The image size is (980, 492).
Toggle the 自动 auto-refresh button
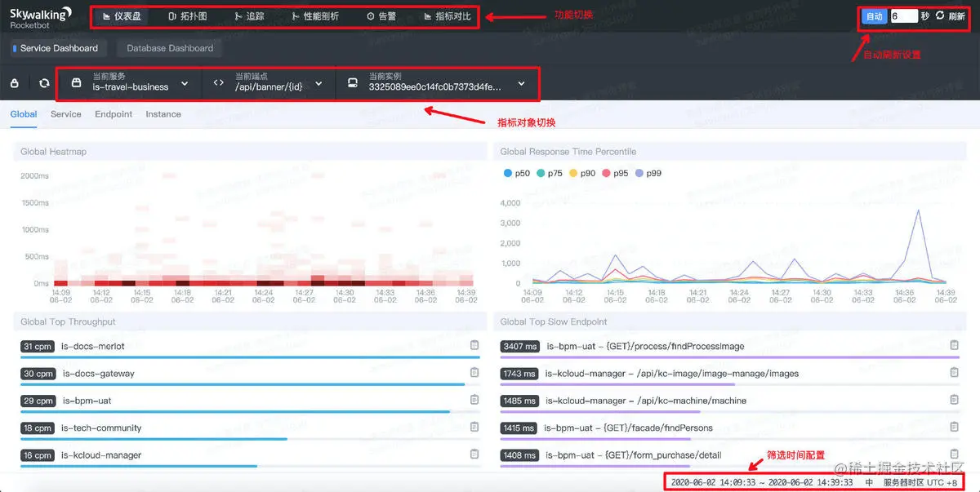coord(874,16)
